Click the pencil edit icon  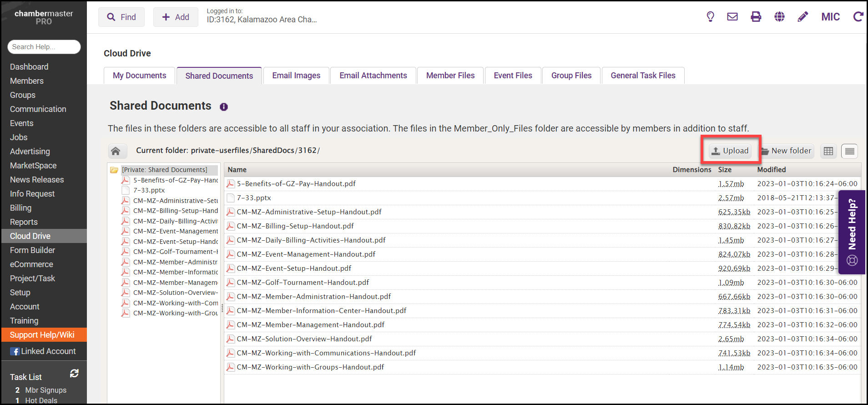803,17
